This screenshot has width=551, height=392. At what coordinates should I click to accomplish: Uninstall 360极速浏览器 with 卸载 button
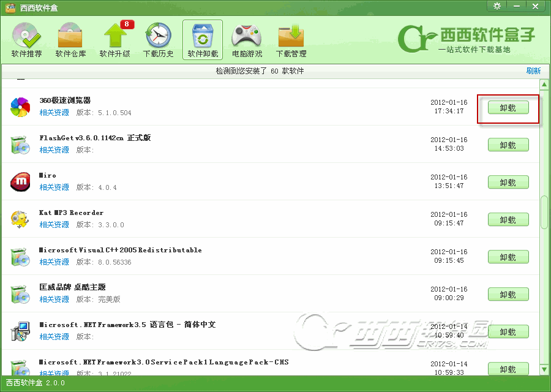[508, 108]
